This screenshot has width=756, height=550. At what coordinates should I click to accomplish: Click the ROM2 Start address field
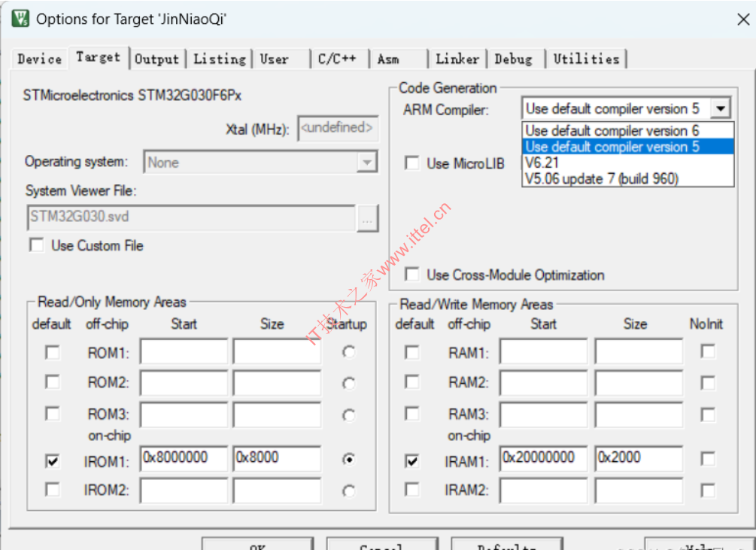point(184,383)
